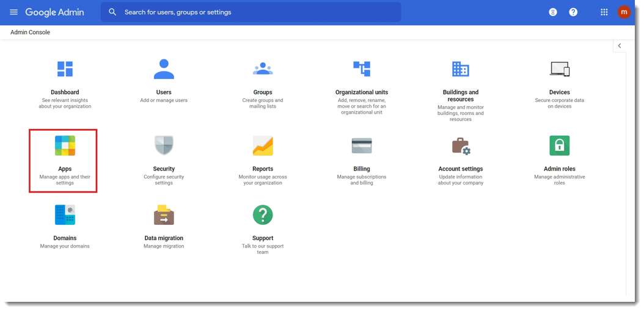The height and width of the screenshot is (311, 644).
Task: Click the Data migration title
Action: pos(164,238)
